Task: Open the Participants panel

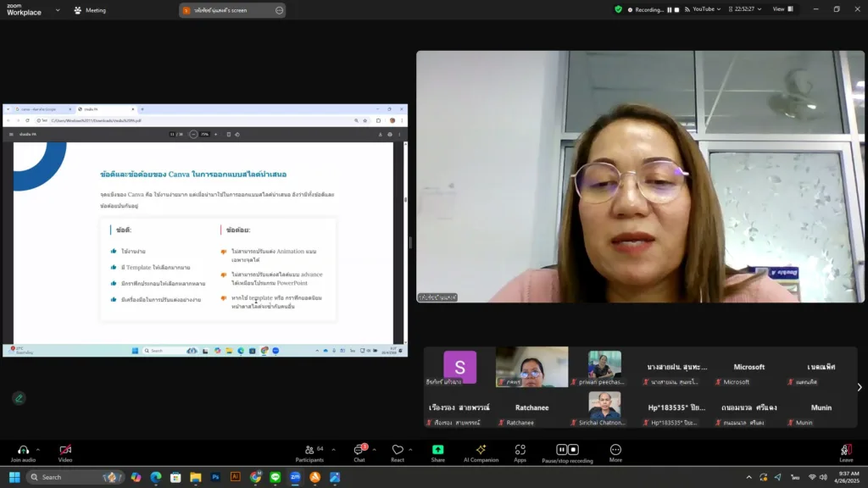Action: point(309,450)
